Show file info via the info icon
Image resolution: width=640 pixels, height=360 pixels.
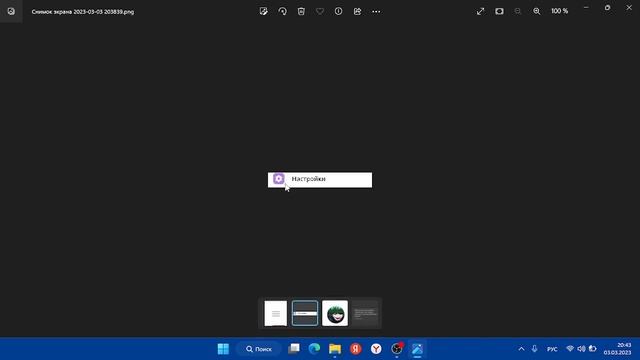(x=338, y=11)
